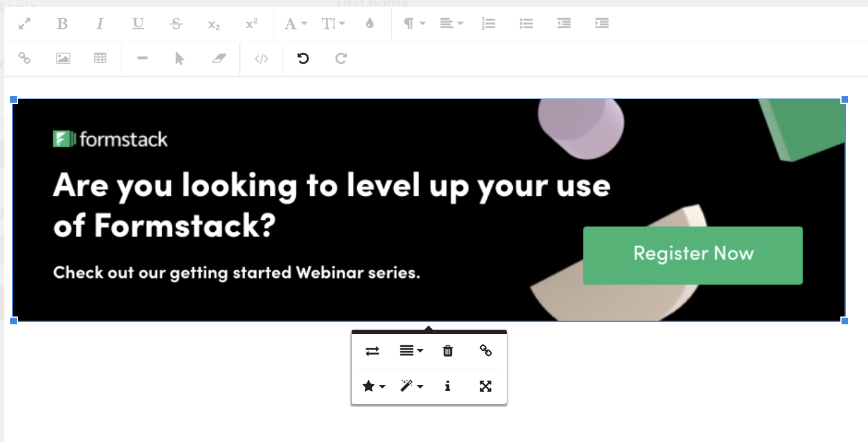Insert a table into the editor
868x442 pixels.
pyautogui.click(x=100, y=58)
